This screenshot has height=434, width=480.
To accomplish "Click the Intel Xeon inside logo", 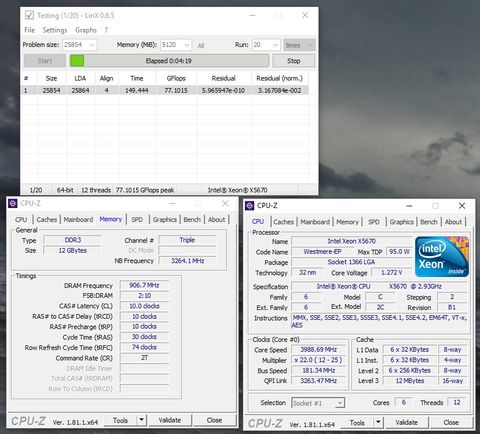I will tap(442, 256).
